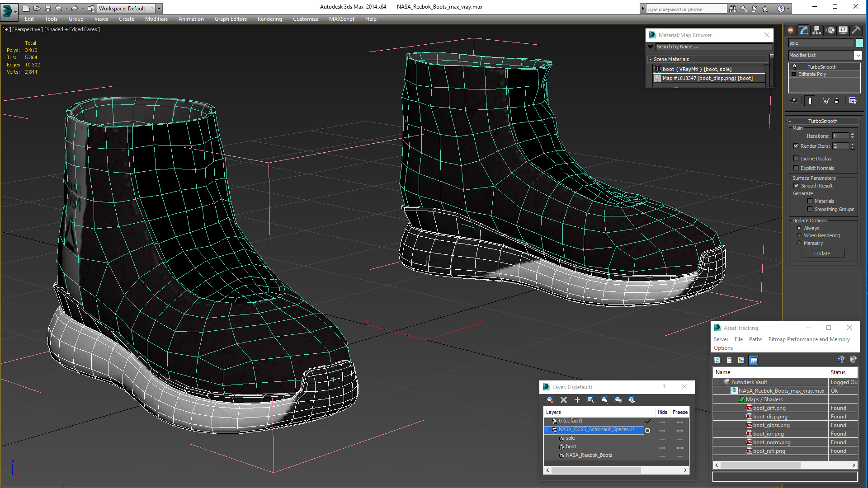Click Delete layer X icon in Layer dialog
Screen dimensions: 868x488
click(564, 400)
